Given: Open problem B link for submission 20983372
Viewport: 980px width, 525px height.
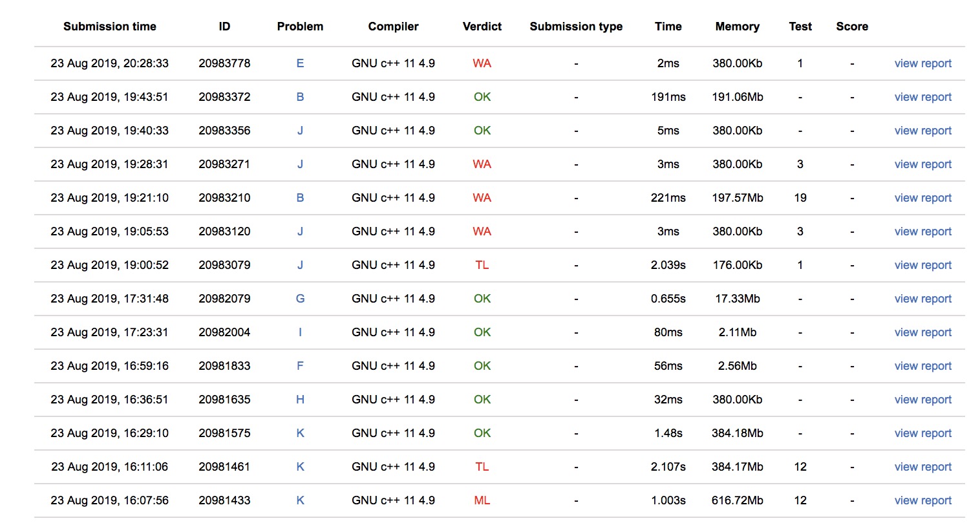Looking at the screenshot, I should [300, 97].
